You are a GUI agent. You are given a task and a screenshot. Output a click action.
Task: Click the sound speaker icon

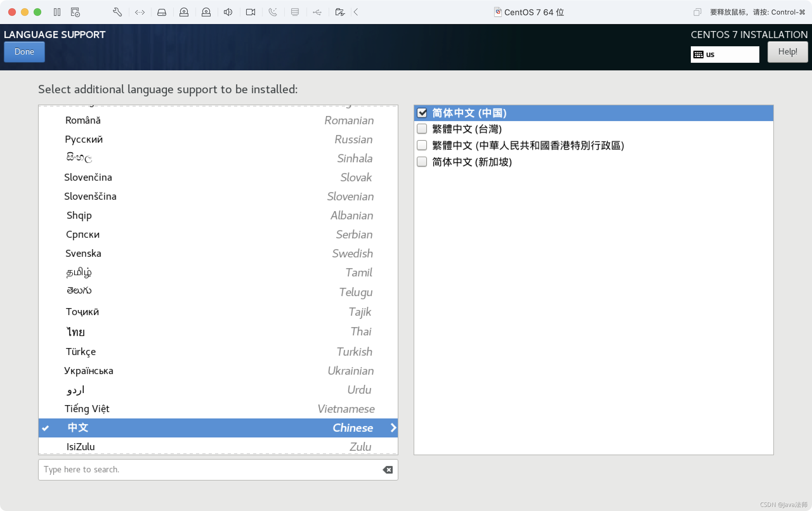click(228, 12)
